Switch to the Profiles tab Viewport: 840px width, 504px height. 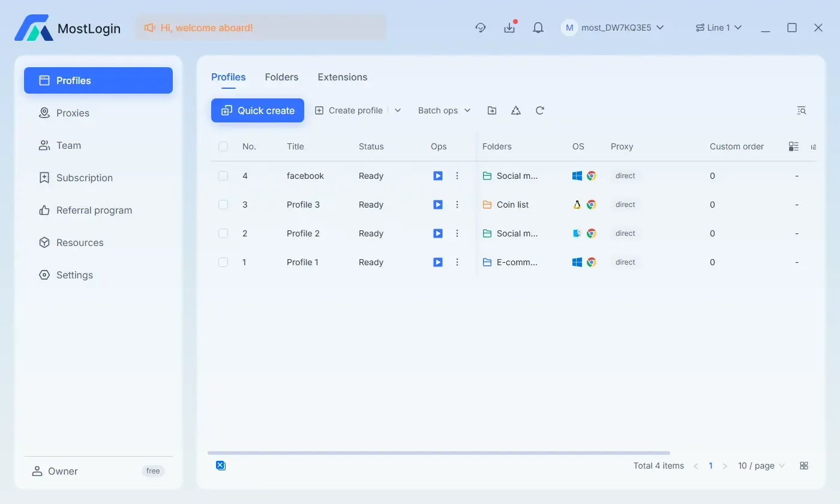(229, 77)
